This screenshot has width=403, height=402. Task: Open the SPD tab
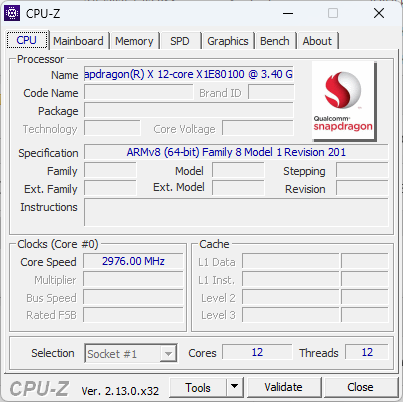pos(180,41)
